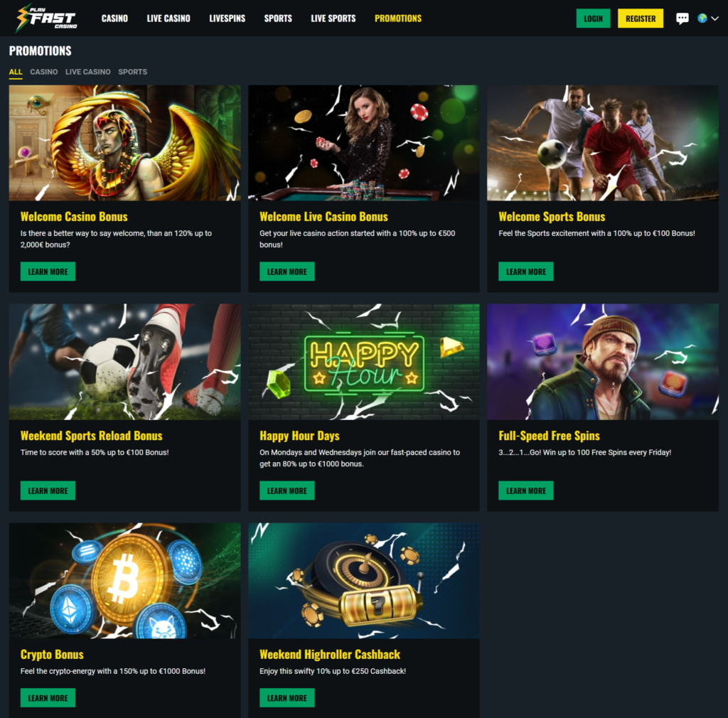
Task: Click Learn More under Full-Speed Free Spins
Action: point(525,491)
